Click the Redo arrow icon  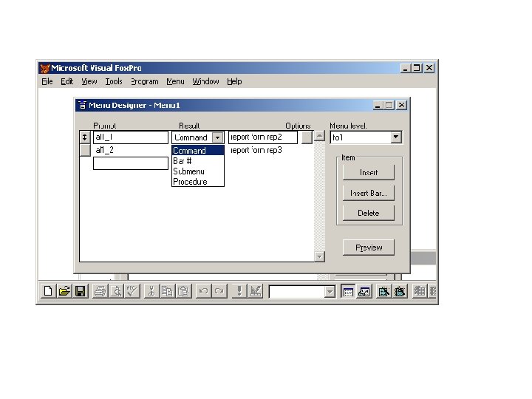(x=219, y=291)
